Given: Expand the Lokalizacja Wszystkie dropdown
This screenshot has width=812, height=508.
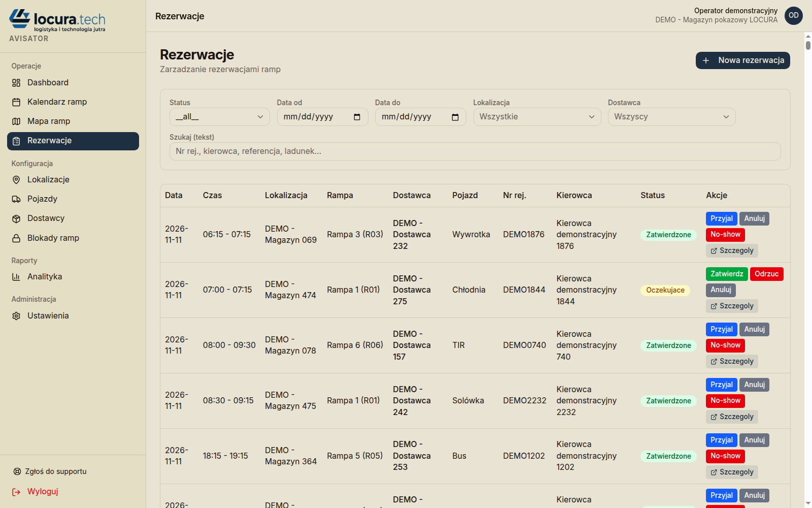Looking at the screenshot, I should (537, 117).
